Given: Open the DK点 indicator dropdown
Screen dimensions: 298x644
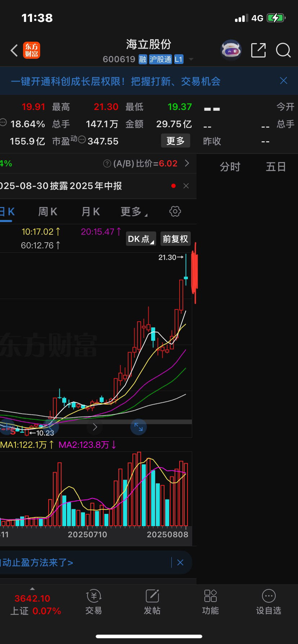Looking at the screenshot, I should pyautogui.click(x=141, y=239).
